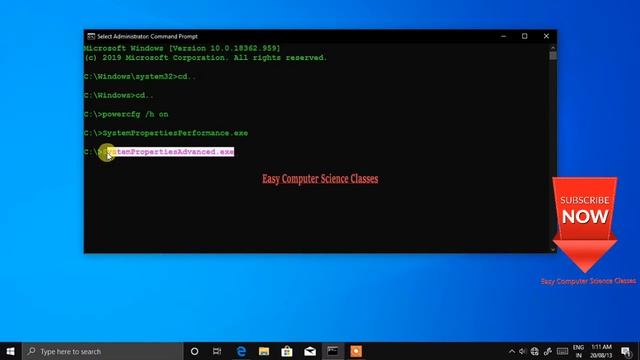Click the 2019 Microsoft Corporation copyright line
The image size is (640, 360).
205,58
